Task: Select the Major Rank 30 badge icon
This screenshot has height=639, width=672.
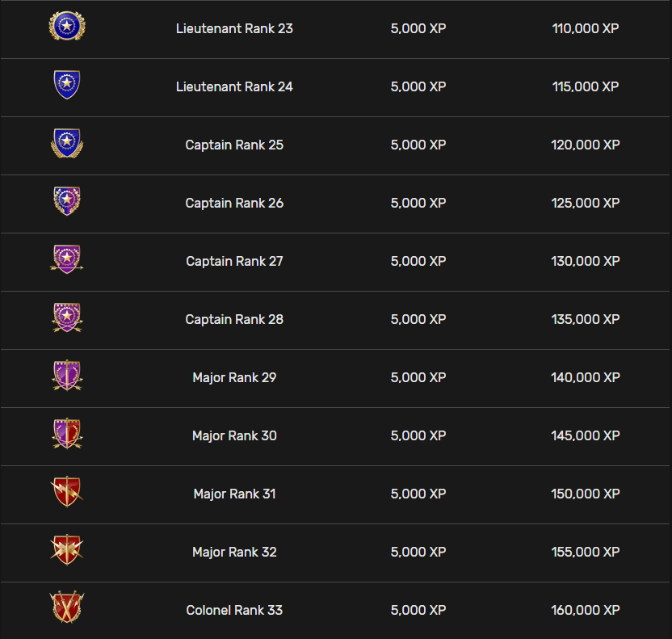Action: pos(66,434)
